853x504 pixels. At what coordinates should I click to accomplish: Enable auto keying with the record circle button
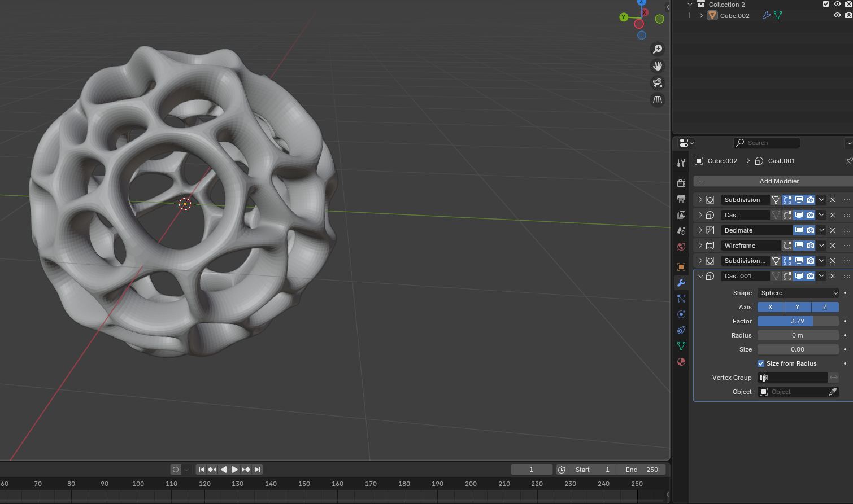(x=176, y=470)
